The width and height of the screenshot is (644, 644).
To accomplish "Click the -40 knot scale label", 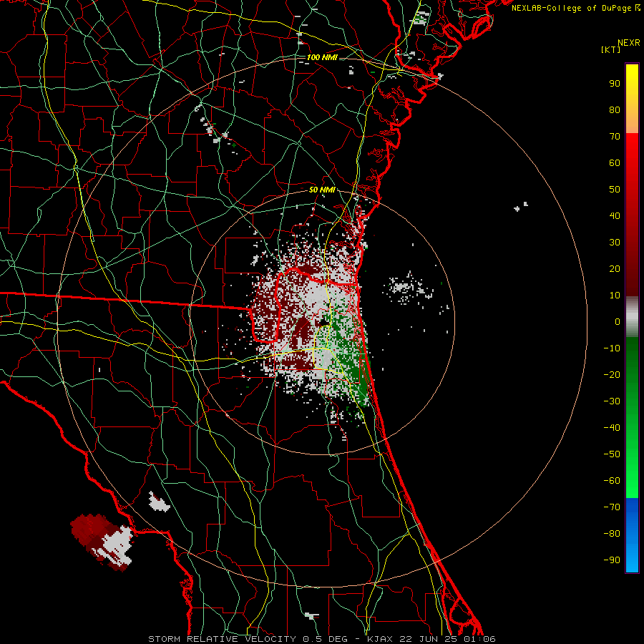I will click(612, 428).
